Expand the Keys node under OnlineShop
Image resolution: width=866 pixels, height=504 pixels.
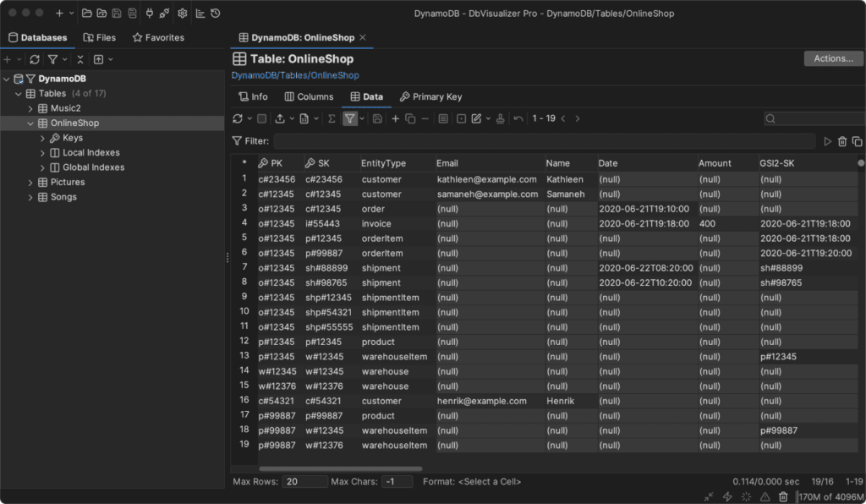click(43, 138)
